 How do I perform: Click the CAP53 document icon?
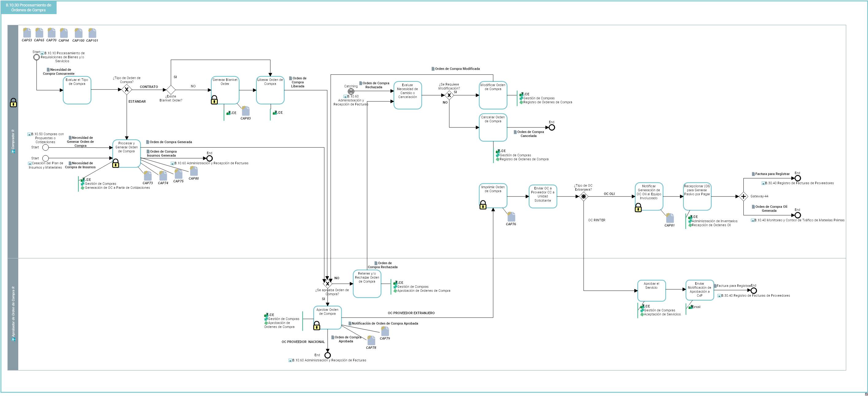pos(27,33)
